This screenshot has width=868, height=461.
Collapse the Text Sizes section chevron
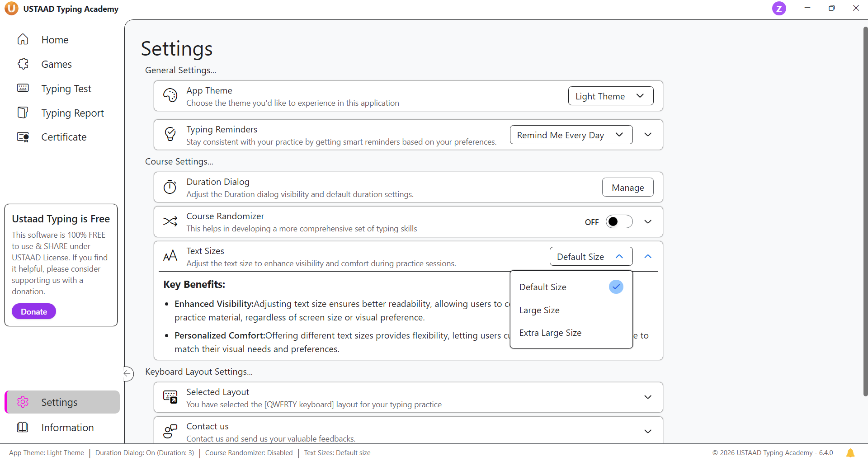647,257
